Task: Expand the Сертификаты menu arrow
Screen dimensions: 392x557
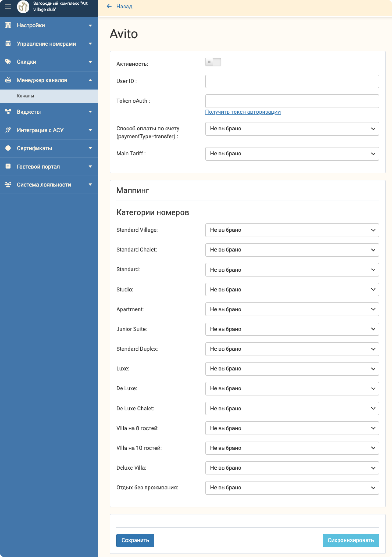Action: point(90,148)
